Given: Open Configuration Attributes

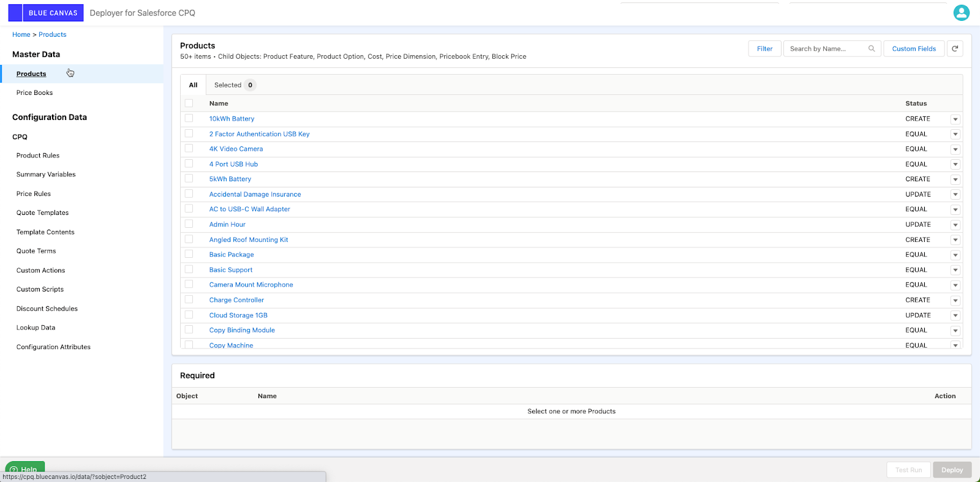Looking at the screenshot, I should pyautogui.click(x=53, y=347).
